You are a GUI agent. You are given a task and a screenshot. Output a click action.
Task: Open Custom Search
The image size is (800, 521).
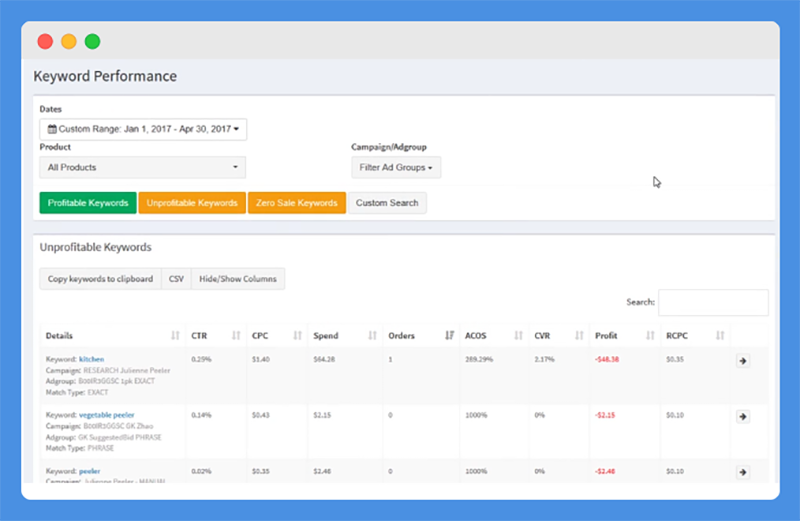point(388,203)
